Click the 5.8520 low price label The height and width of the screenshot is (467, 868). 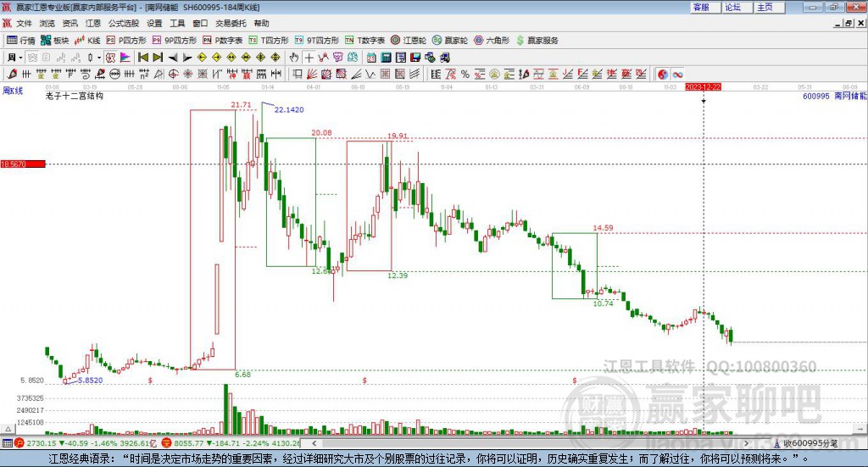coord(90,381)
